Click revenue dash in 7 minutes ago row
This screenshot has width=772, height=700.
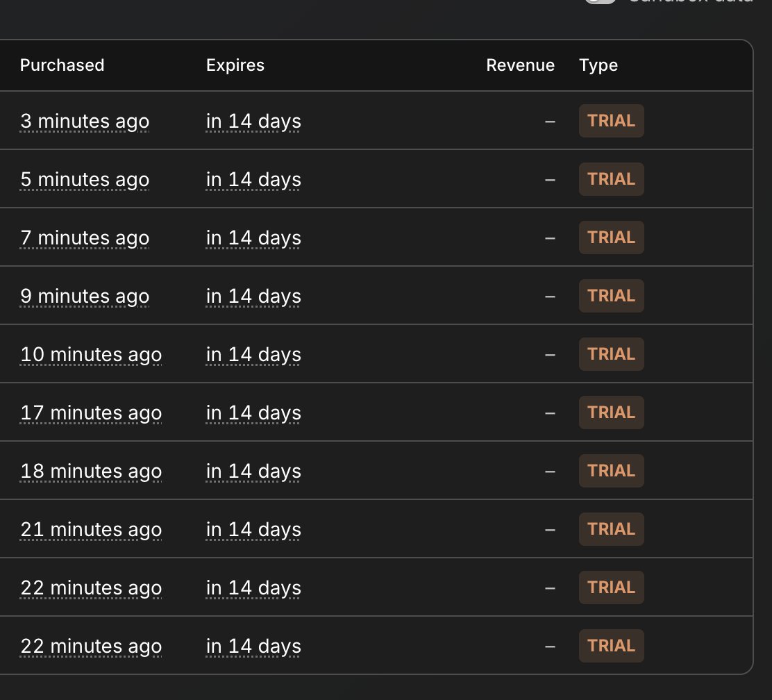coord(550,238)
